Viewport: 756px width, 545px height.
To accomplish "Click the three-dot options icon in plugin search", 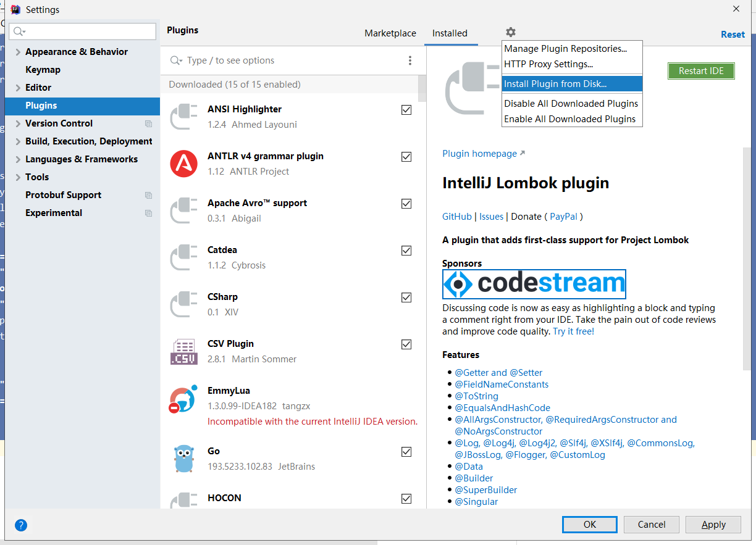I will (x=410, y=60).
